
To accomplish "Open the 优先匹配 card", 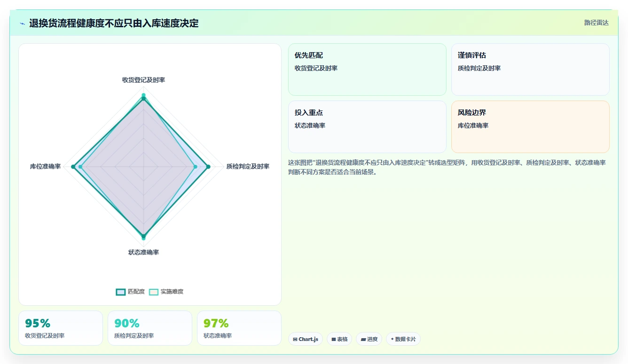I will tap(367, 70).
